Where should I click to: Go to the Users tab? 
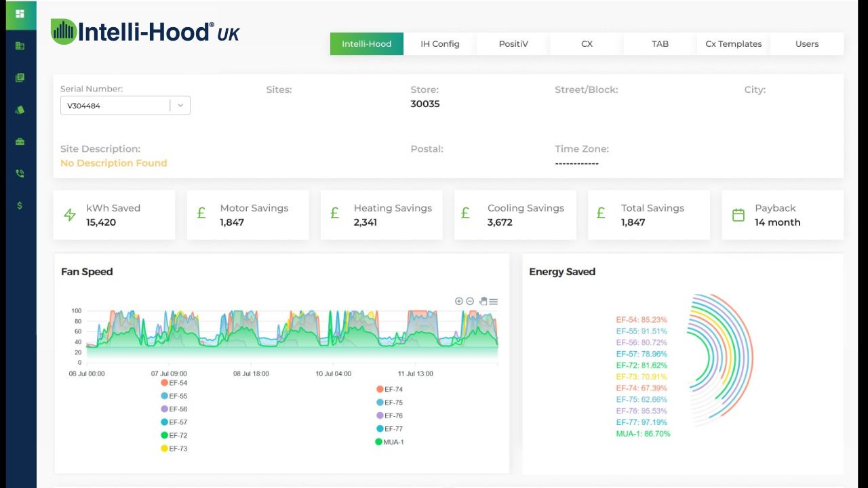coord(807,44)
